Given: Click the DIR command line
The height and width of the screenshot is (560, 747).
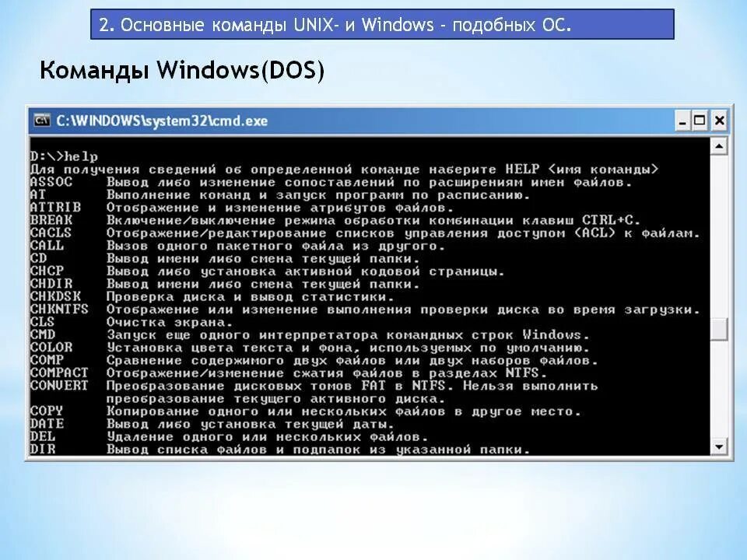Looking at the screenshot, I should [279, 450].
